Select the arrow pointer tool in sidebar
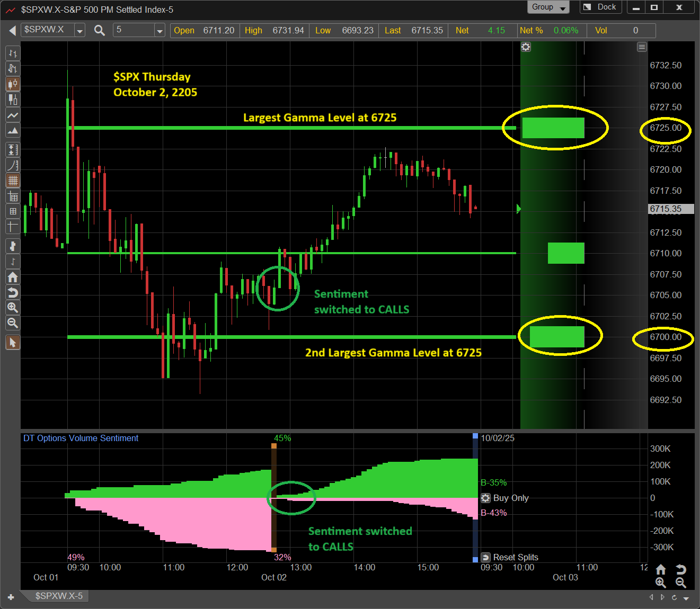Image resolution: width=700 pixels, height=609 pixels. click(13, 343)
